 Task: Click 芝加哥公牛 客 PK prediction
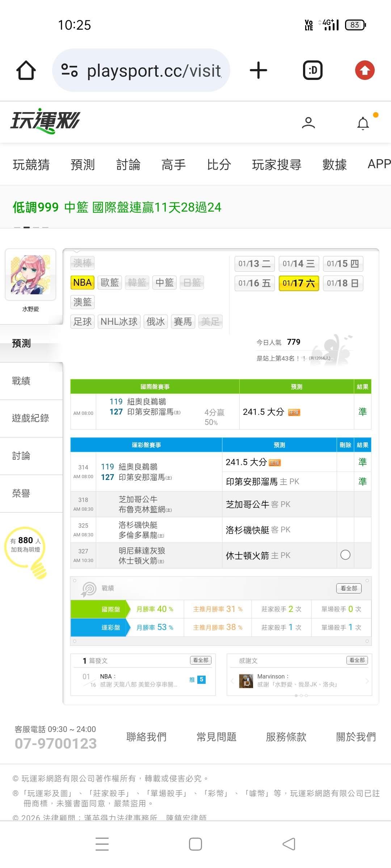(258, 504)
